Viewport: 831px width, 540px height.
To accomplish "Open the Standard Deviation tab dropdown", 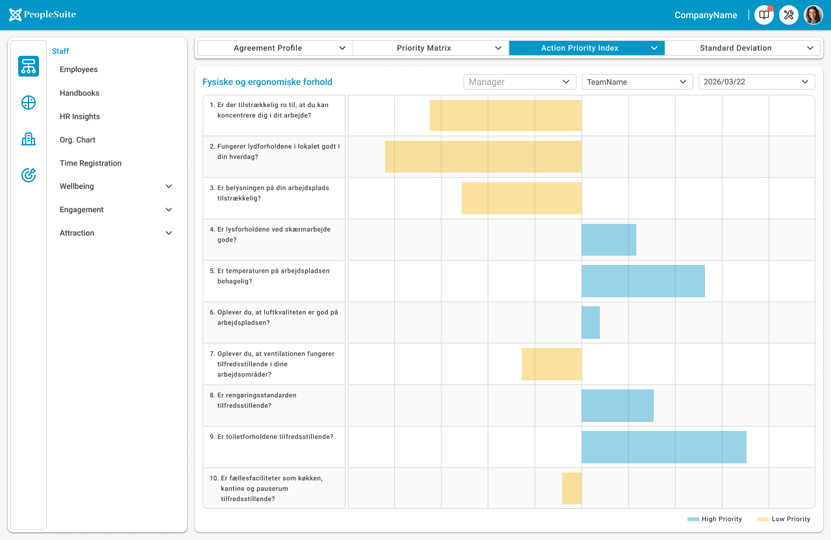I will 742,48.
